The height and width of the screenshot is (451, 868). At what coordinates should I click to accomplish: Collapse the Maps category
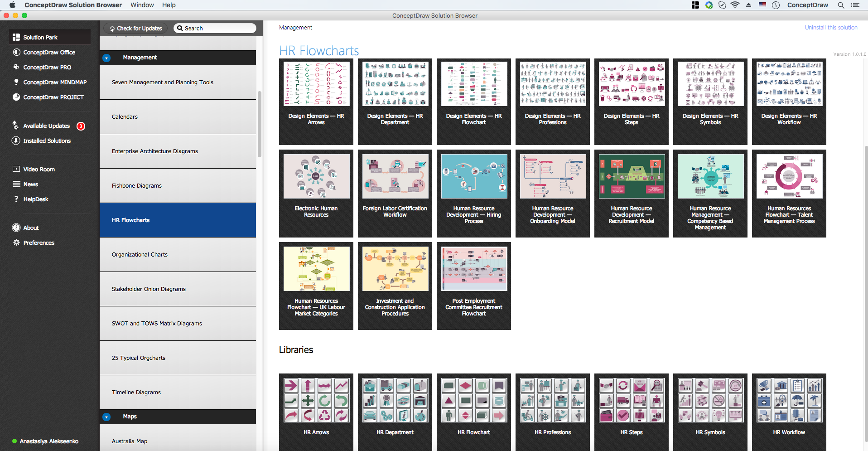tap(106, 417)
